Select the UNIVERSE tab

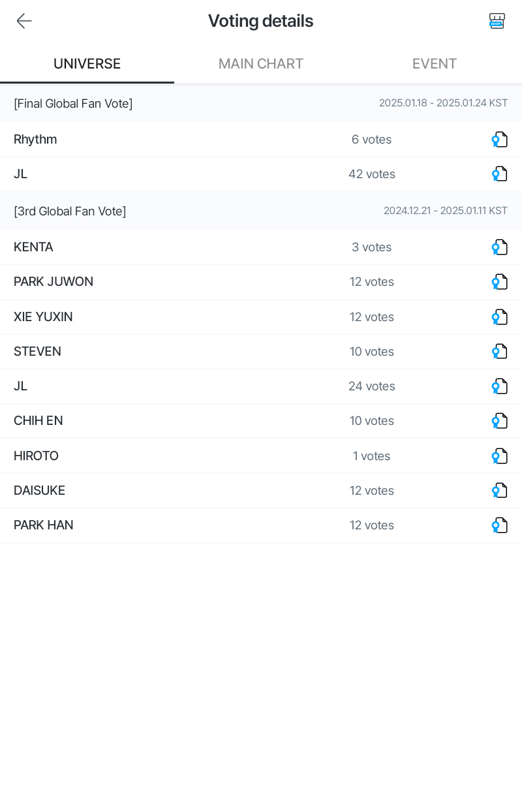[87, 64]
